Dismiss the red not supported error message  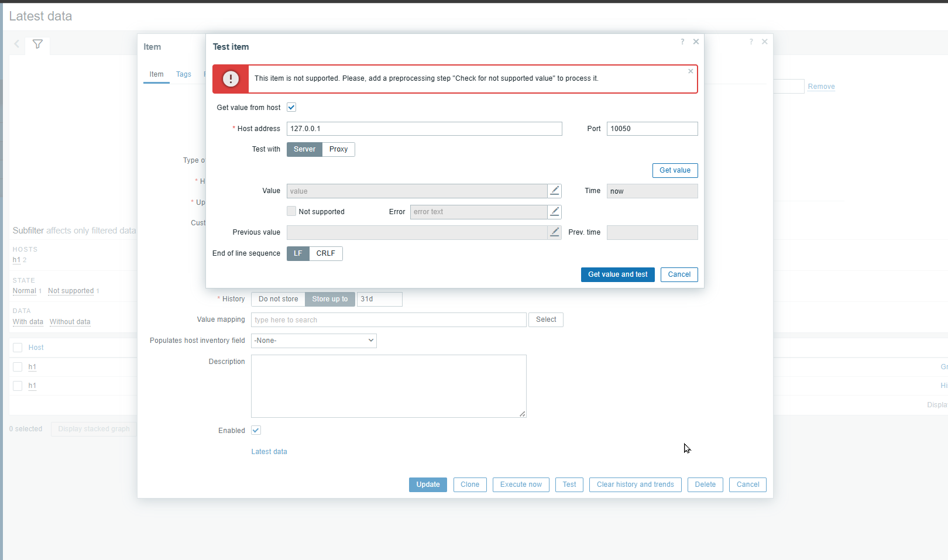[691, 71]
